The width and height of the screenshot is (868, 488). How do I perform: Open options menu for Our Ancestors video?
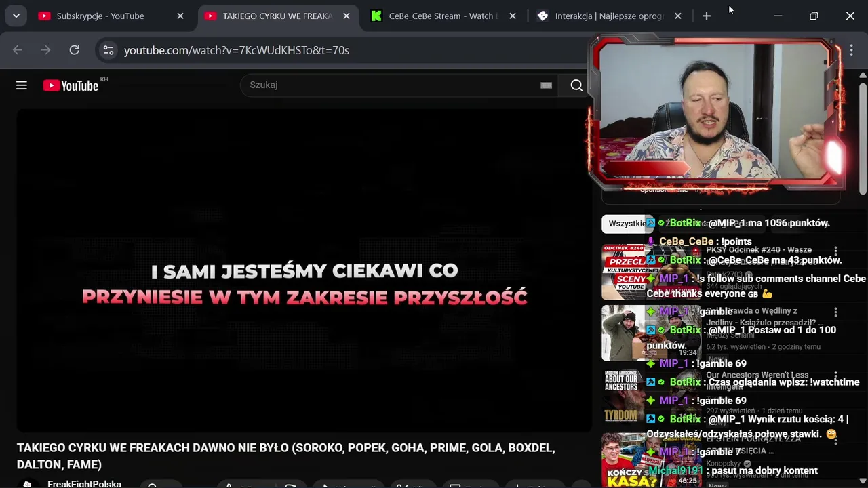[835, 376]
